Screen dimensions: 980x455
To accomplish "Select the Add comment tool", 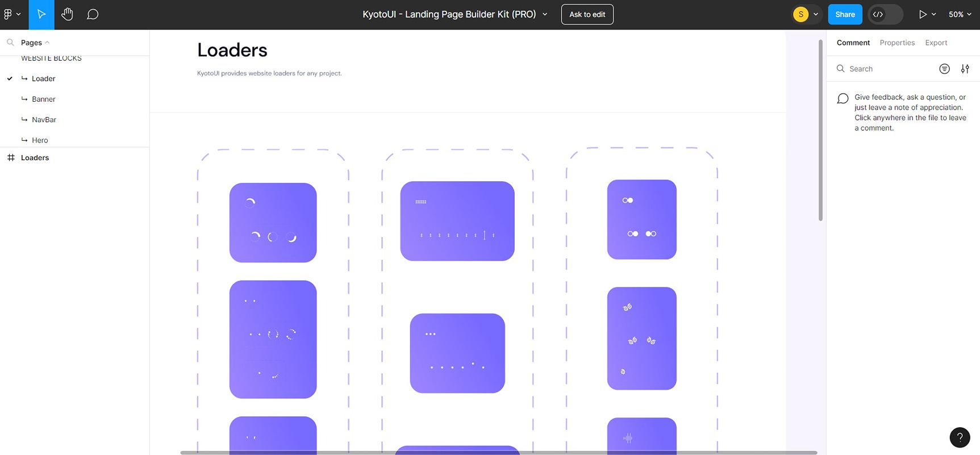I will [93, 14].
